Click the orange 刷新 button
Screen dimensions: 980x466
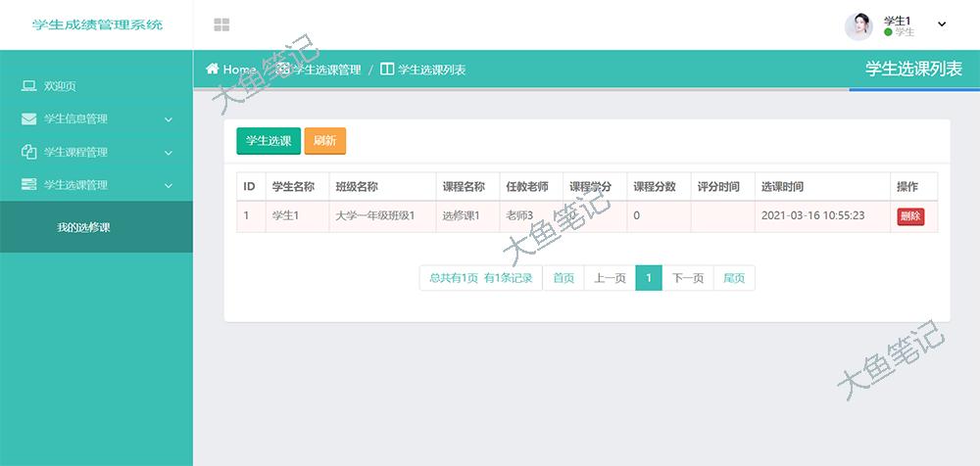coord(325,141)
